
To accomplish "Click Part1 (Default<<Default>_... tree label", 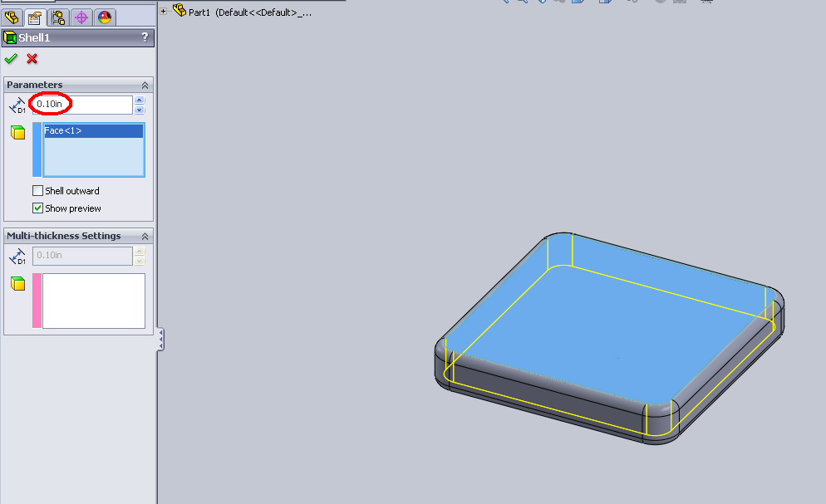I will pos(250,12).
